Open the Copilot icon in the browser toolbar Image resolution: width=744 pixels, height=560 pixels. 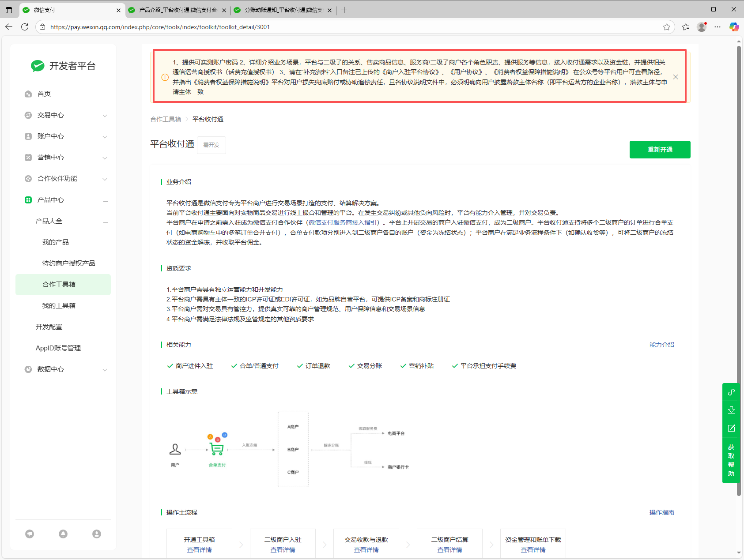coord(734,27)
